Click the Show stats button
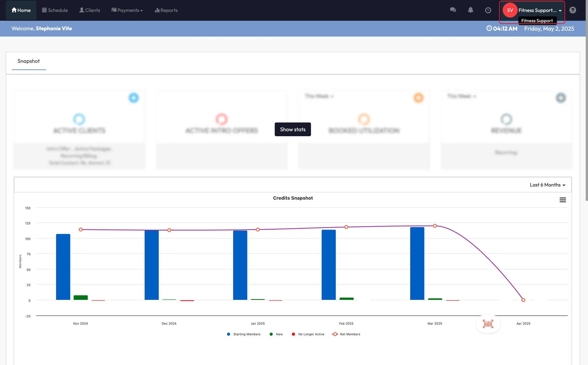The width and height of the screenshot is (588, 365). [x=293, y=129]
